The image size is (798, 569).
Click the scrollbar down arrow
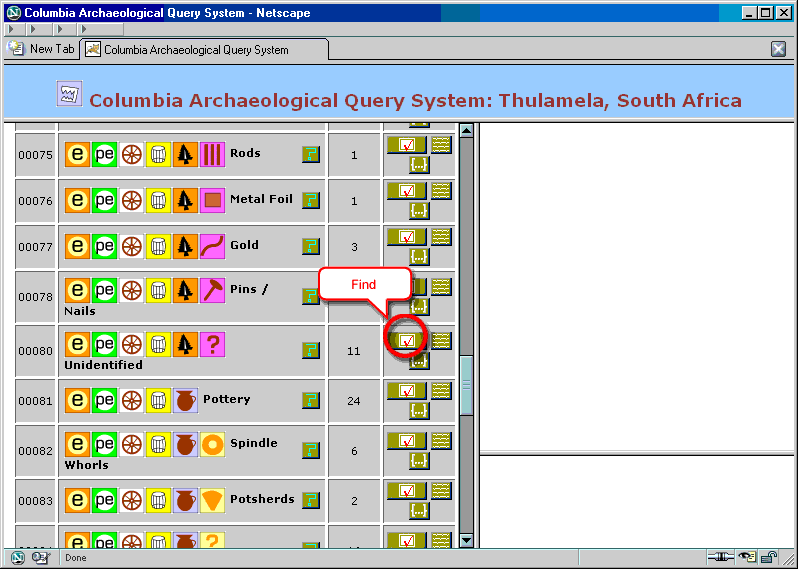click(x=466, y=540)
